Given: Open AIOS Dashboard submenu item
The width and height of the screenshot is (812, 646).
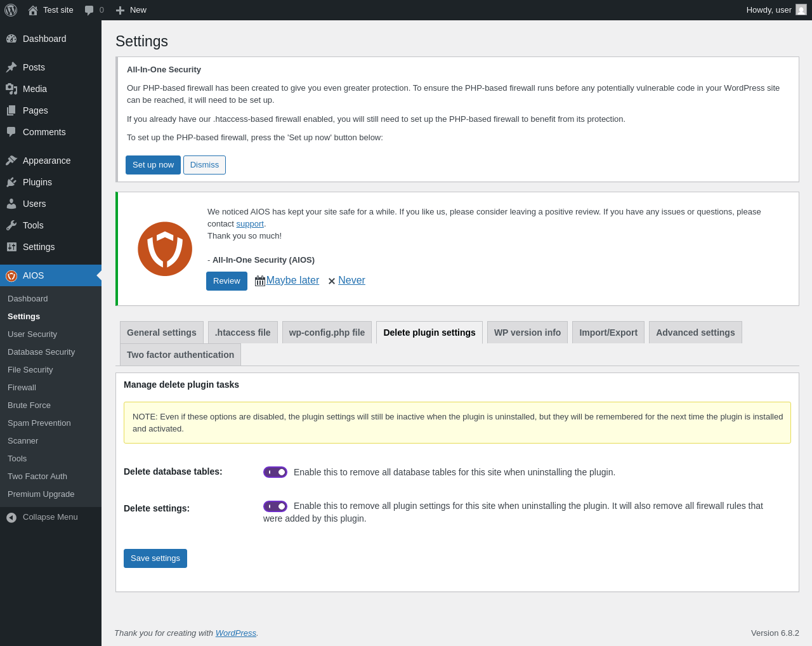Looking at the screenshot, I should coord(51,299).
